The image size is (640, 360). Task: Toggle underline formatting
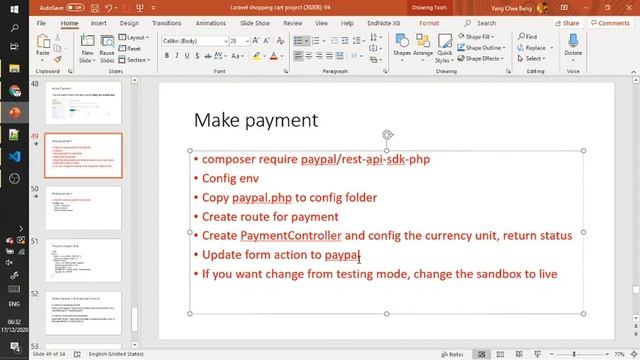pos(187,56)
